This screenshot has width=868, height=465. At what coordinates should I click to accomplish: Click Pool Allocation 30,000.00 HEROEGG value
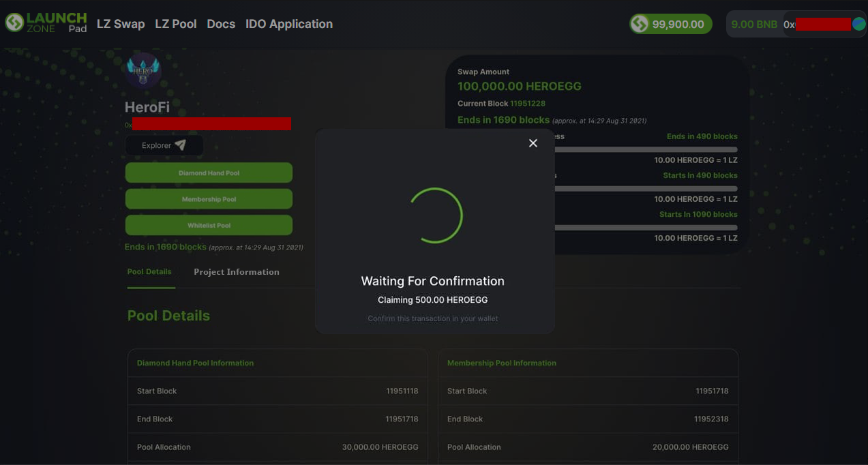(380, 447)
